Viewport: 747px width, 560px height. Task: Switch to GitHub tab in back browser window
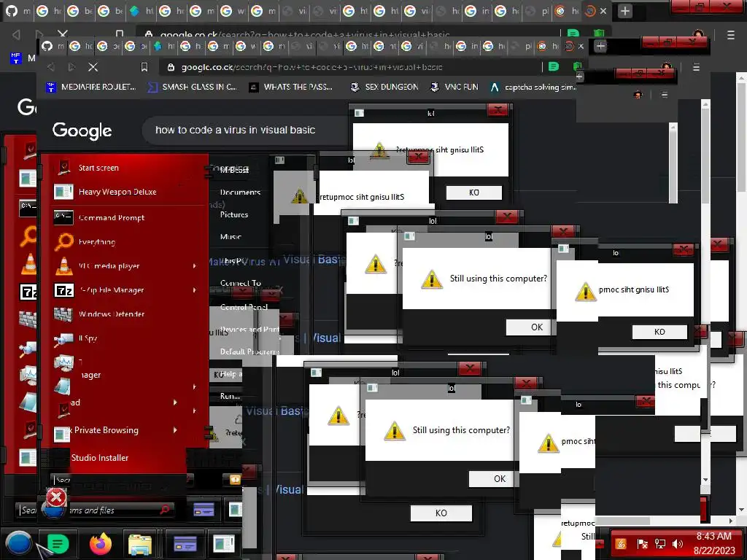[x=12, y=10]
